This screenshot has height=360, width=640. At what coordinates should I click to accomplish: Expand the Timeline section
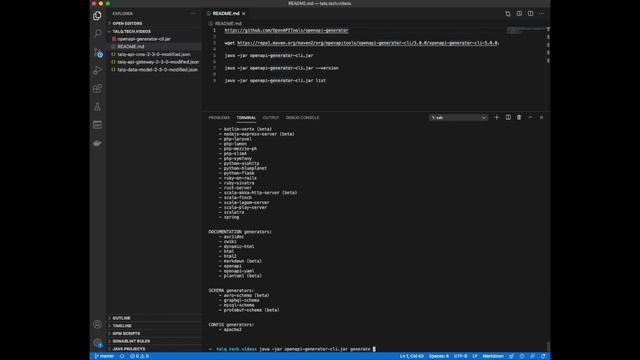tap(154, 326)
